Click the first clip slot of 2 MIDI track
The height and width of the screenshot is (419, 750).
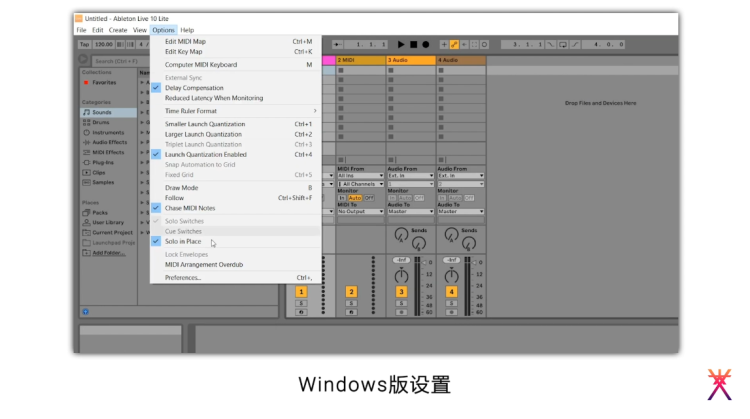pos(361,70)
